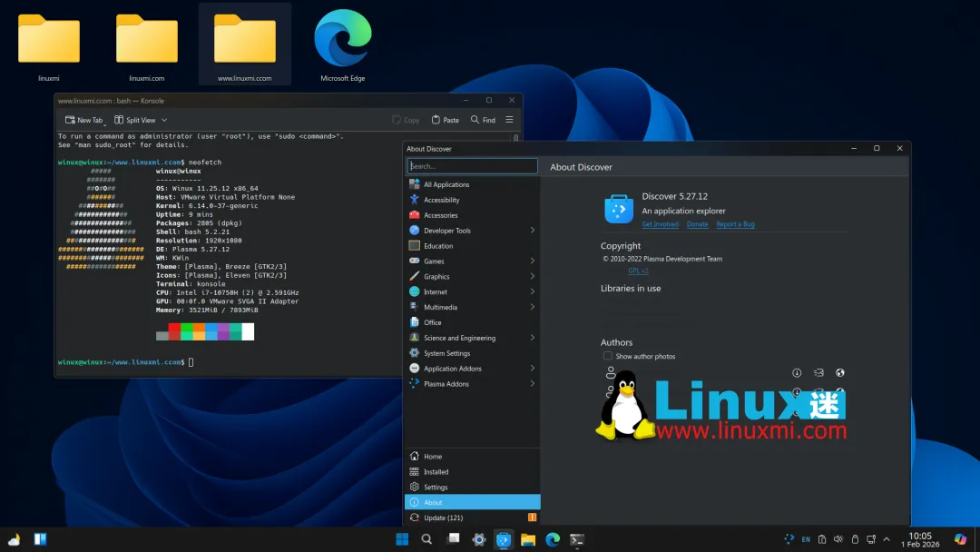Open the task view icon in taskbar

[x=453, y=539]
